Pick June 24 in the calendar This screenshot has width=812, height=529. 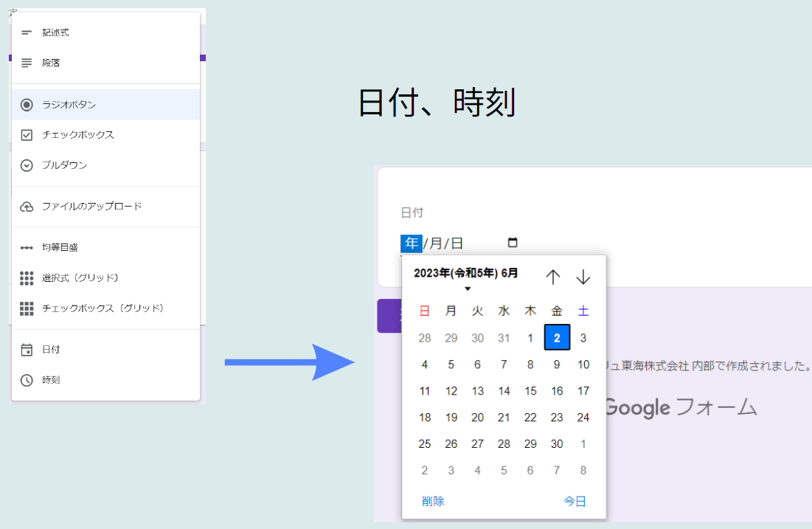click(583, 417)
